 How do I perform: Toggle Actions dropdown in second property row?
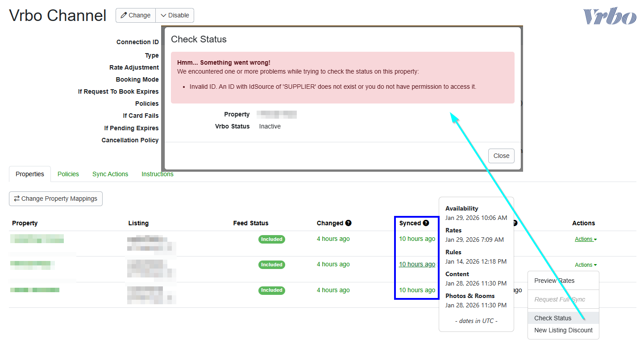click(586, 265)
